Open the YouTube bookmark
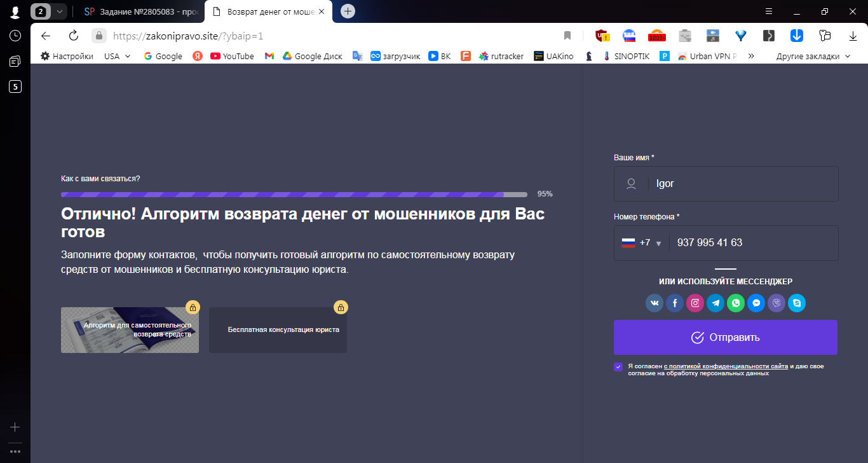 pyautogui.click(x=232, y=56)
